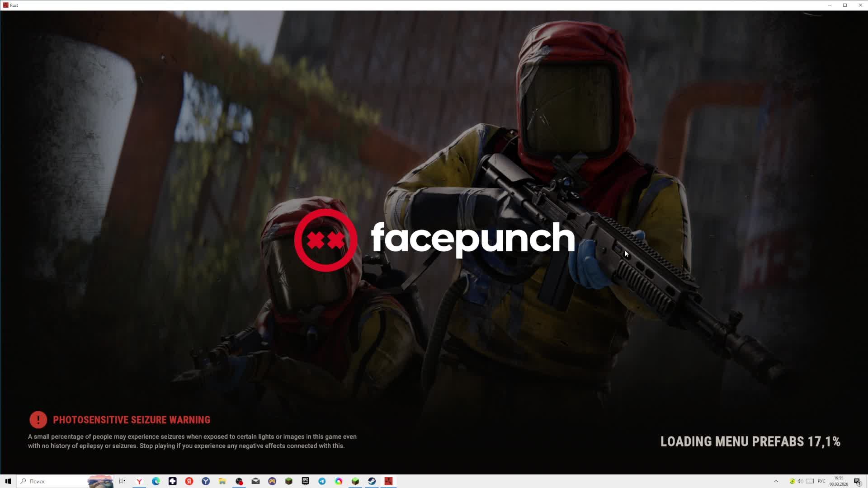Expand the hidden system tray icons

pos(776,481)
